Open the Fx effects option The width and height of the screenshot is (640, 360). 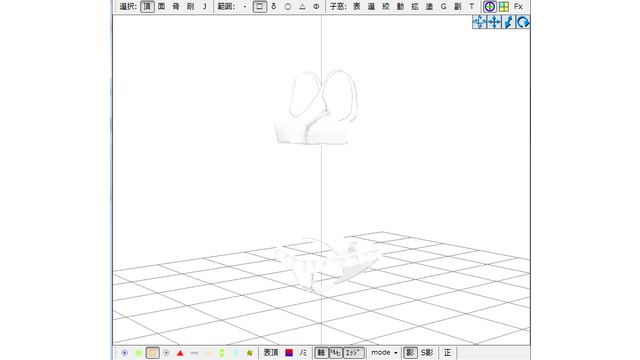(x=518, y=7)
